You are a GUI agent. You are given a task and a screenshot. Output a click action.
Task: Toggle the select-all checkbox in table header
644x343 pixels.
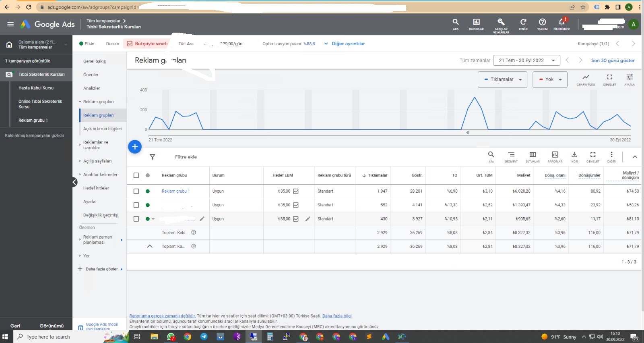[136, 175]
